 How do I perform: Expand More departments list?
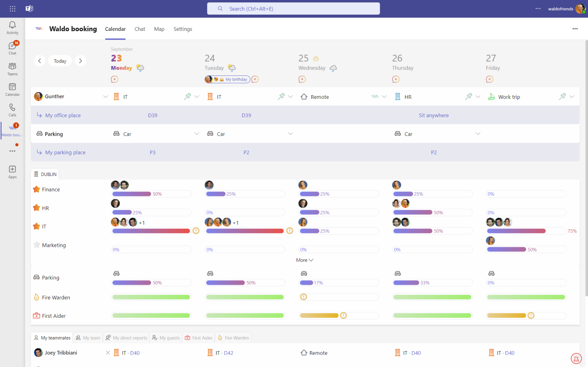pyautogui.click(x=305, y=260)
